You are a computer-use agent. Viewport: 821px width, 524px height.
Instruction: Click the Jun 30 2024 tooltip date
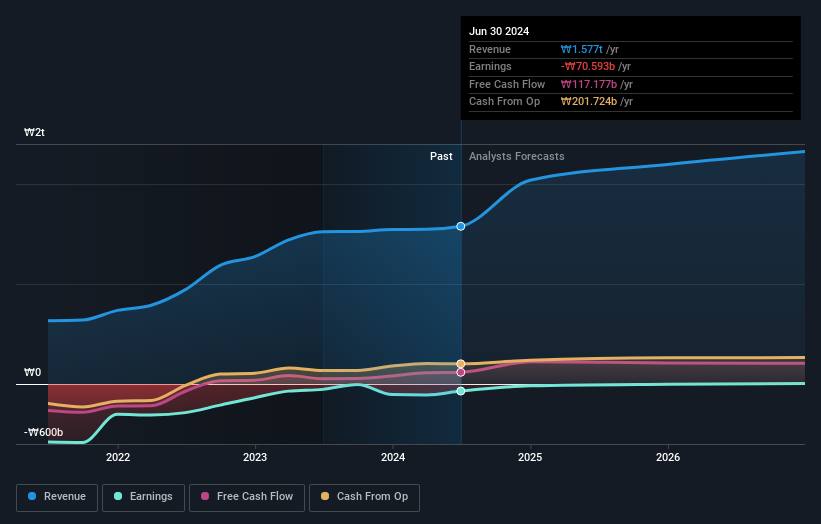point(499,31)
